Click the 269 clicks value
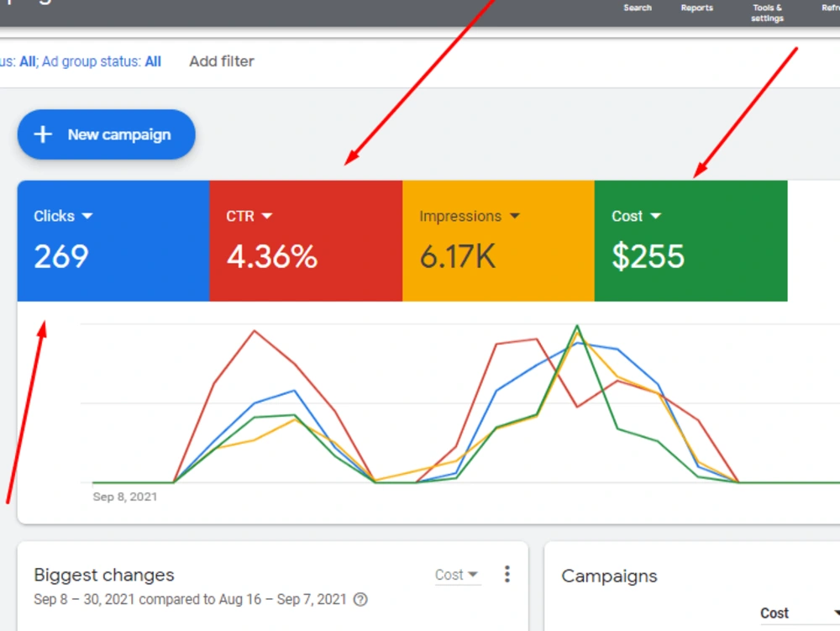The width and height of the screenshot is (840, 631). click(x=61, y=256)
